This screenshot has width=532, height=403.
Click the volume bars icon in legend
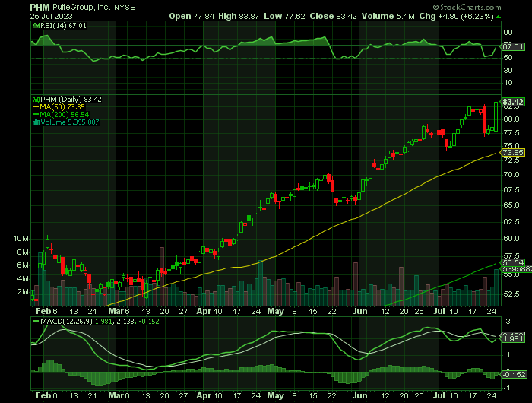[36, 122]
